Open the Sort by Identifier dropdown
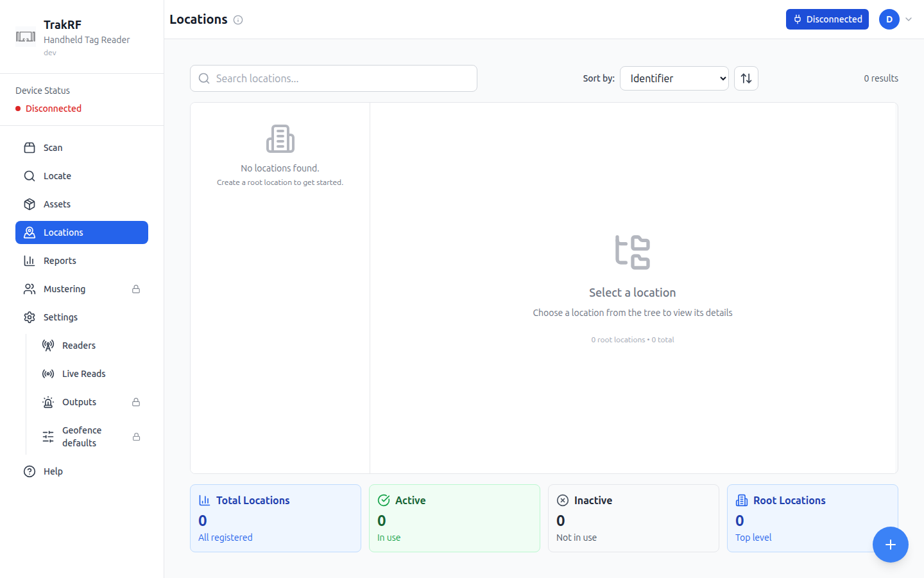Screen dimensions: 924x578 [674, 78]
